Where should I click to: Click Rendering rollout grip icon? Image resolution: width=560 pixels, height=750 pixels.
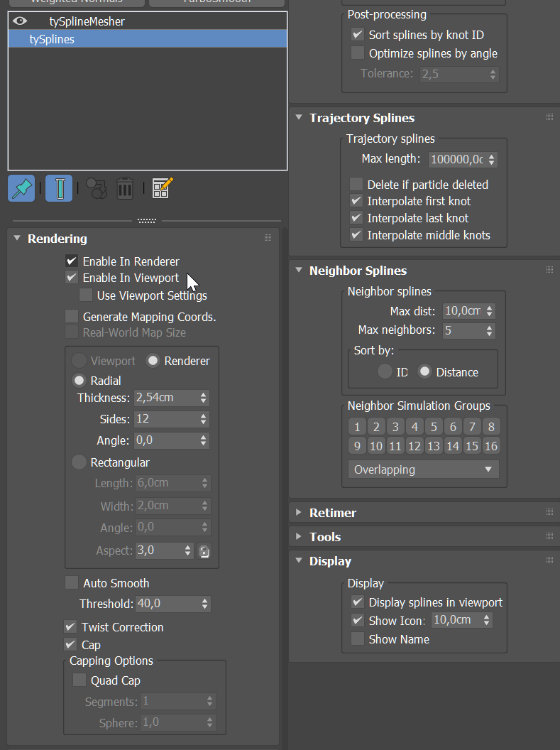click(x=268, y=238)
